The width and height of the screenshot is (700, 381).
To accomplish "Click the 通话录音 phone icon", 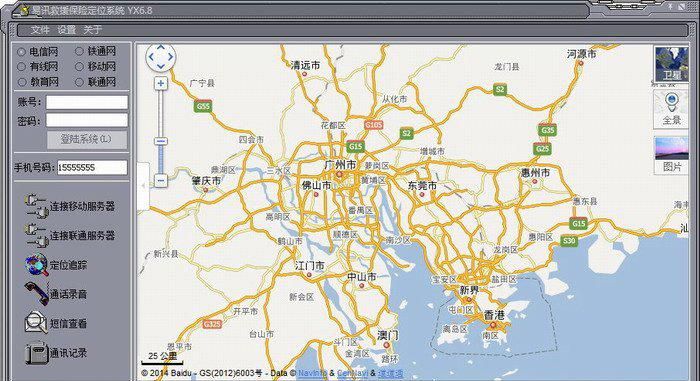I will pyautogui.click(x=37, y=294).
